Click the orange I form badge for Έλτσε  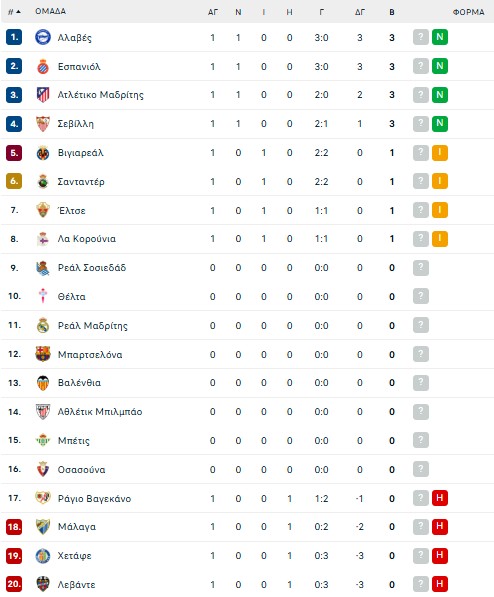pyautogui.click(x=440, y=210)
